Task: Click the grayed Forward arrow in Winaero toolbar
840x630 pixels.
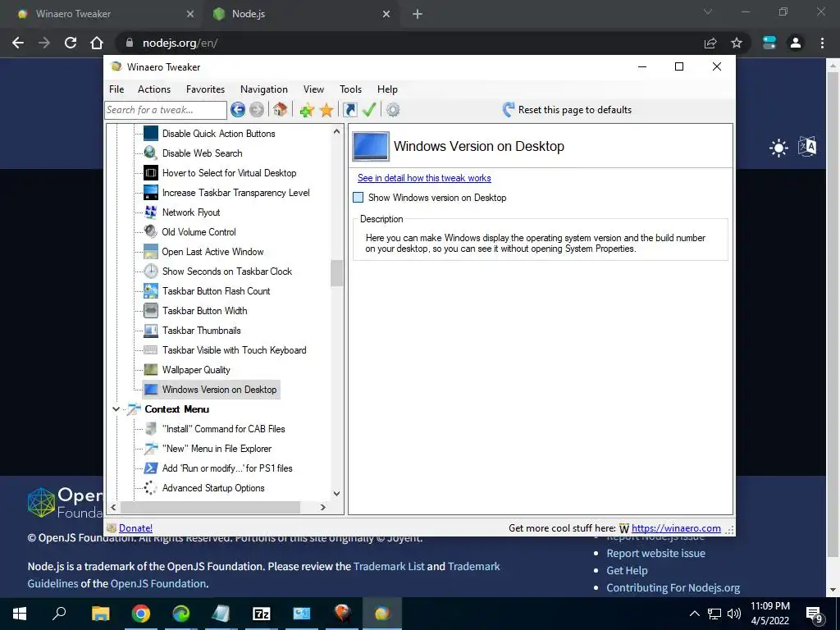Action: (257, 110)
